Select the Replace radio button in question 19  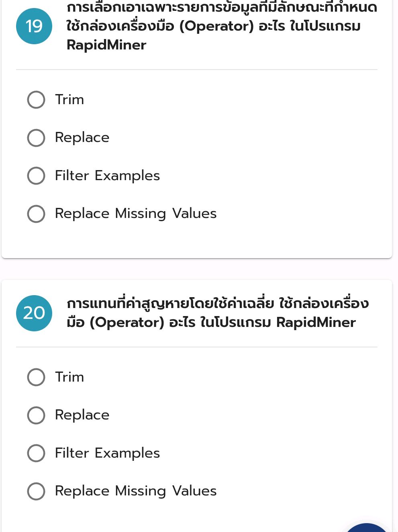pyautogui.click(x=36, y=138)
